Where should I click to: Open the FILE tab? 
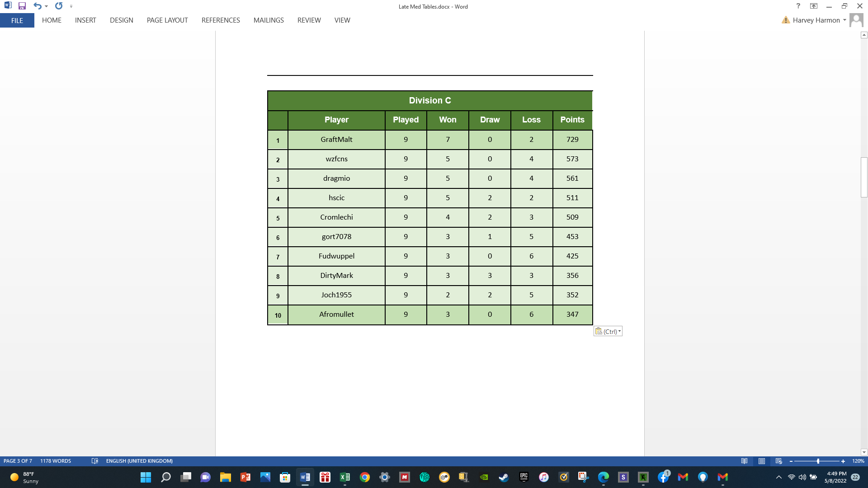pos(17,20)
